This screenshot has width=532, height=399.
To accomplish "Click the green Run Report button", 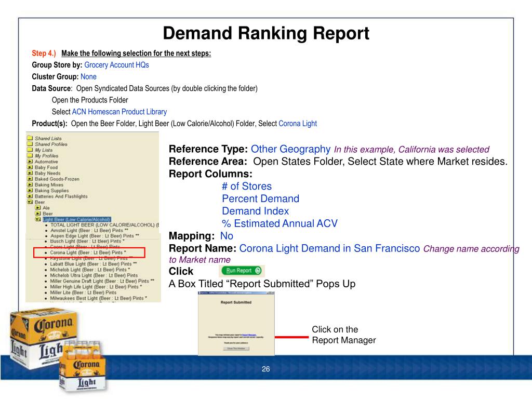I will click(241, 270).
